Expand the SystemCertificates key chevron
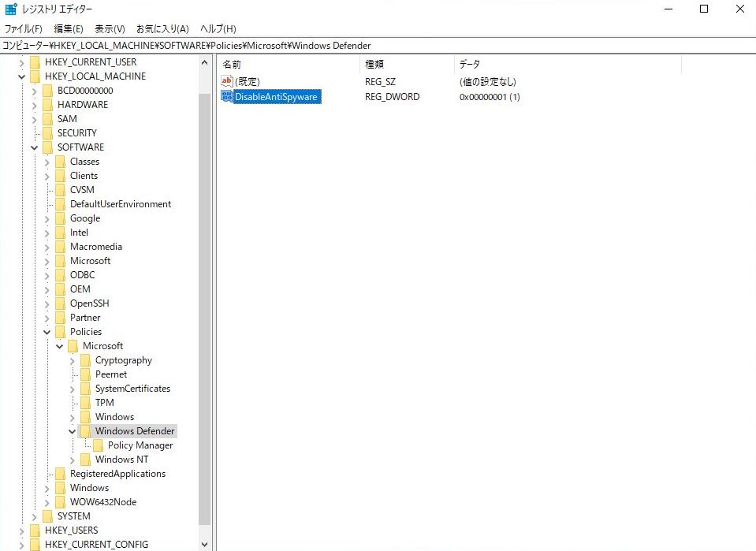The height and width of the screenshot is (551, 756). point(72,389)
